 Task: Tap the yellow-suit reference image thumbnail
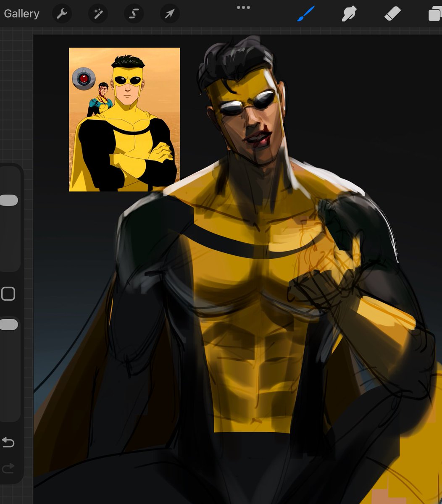124,120
